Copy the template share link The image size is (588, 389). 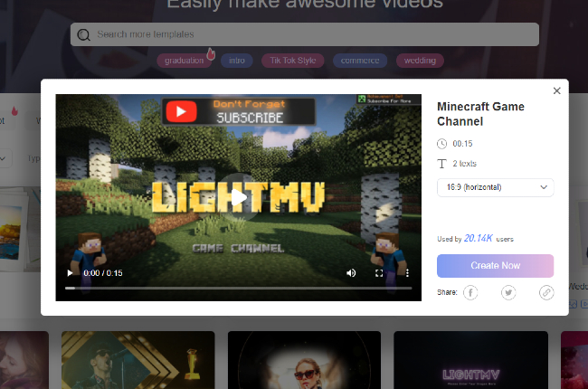[x=545, y=292]
